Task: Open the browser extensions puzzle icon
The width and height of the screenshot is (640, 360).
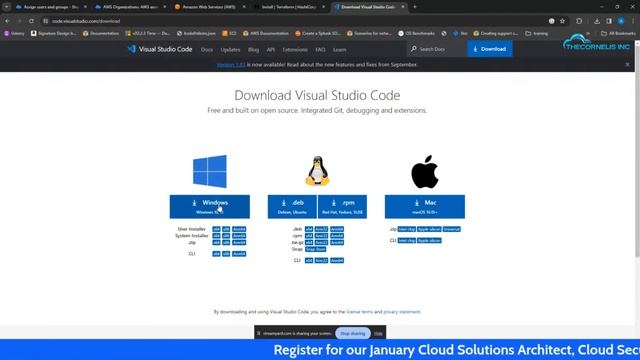Action: tap(579, 21)
